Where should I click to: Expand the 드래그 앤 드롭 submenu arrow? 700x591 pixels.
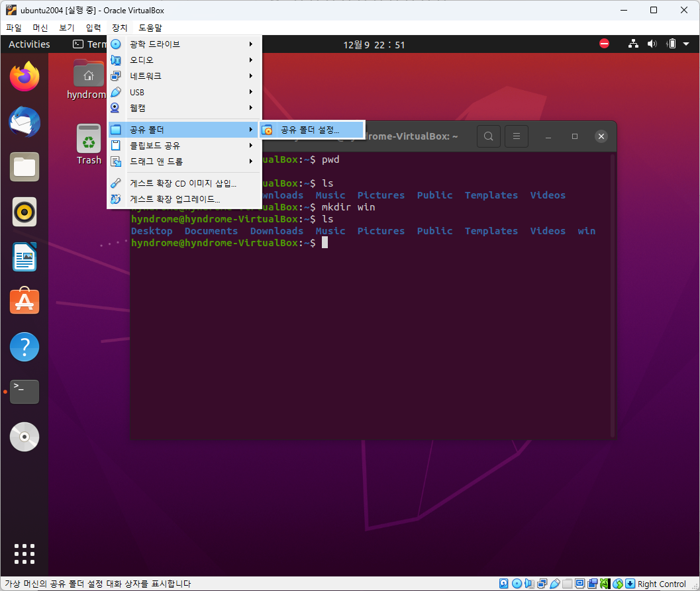tap(251, 161)
